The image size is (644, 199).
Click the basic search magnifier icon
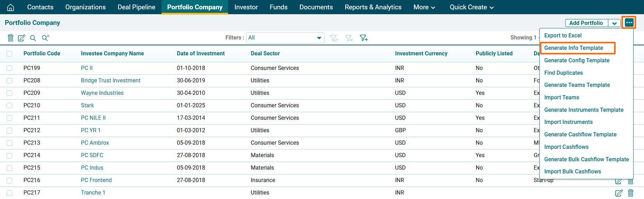pyautogui.click(x=33, y=38)
